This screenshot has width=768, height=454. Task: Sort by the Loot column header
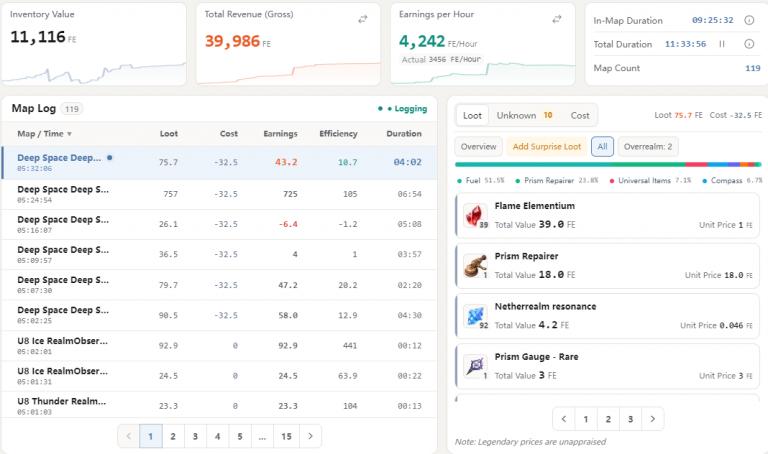(169, 134)
